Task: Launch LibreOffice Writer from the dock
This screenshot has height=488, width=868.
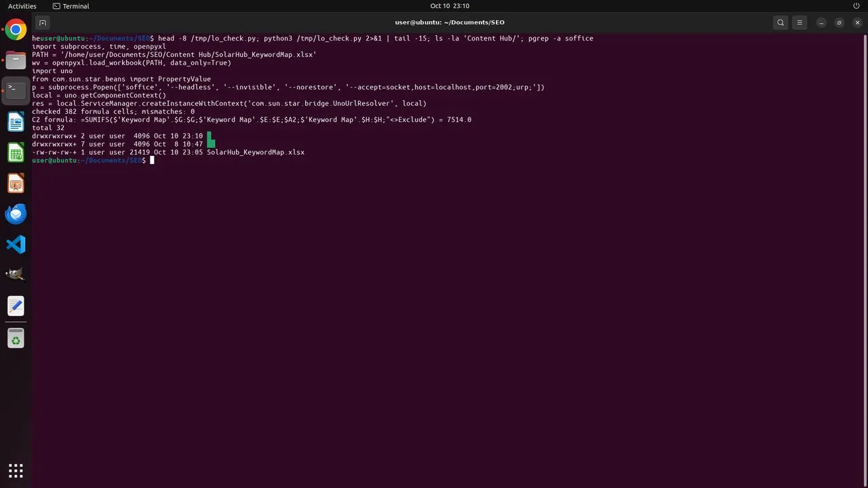Action: point(16,122)
